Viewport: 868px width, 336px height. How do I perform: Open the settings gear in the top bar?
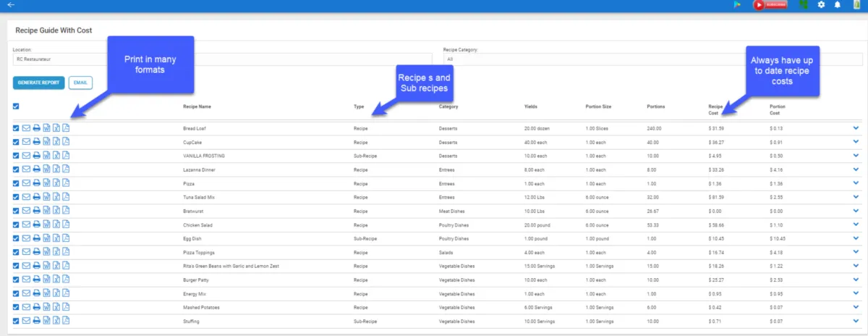(821, 5)
